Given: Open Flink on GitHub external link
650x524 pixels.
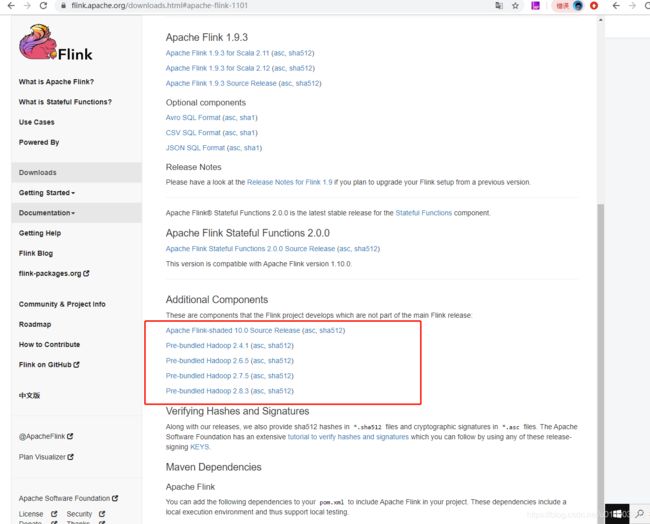Looking at the screenshot, I should click(x=49, y=365).
